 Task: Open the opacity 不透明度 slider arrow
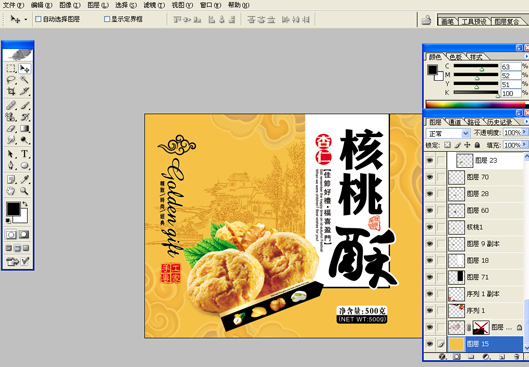pos(525,133)
